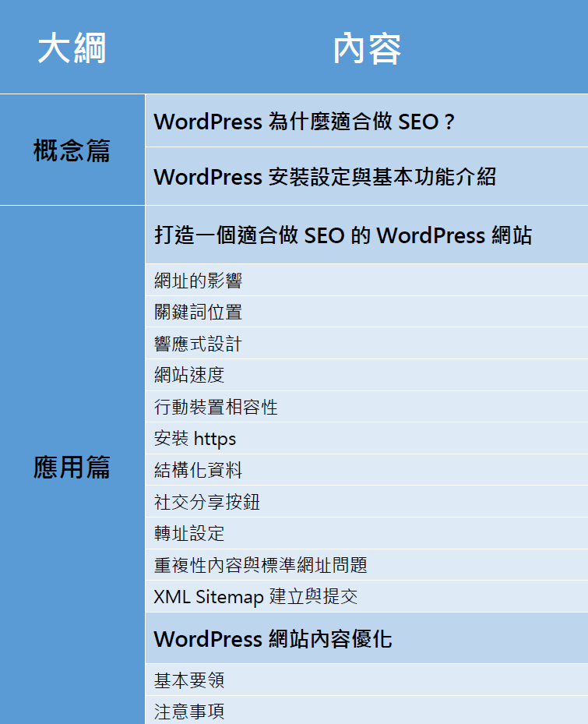The image size is (588, 724).
Task: Select the 轉址設定 row
Action: click(x=189, y=534)
